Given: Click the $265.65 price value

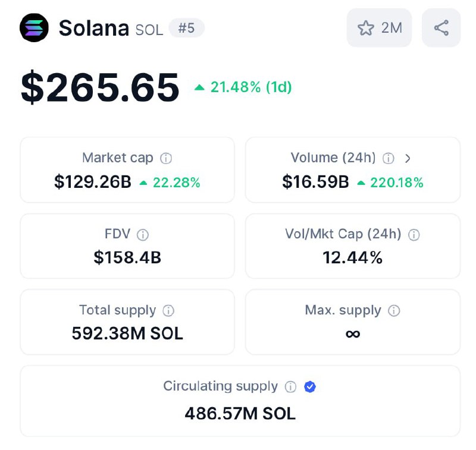Looking at the screenshot, I should pyautogui.click(x=100, y=87).
